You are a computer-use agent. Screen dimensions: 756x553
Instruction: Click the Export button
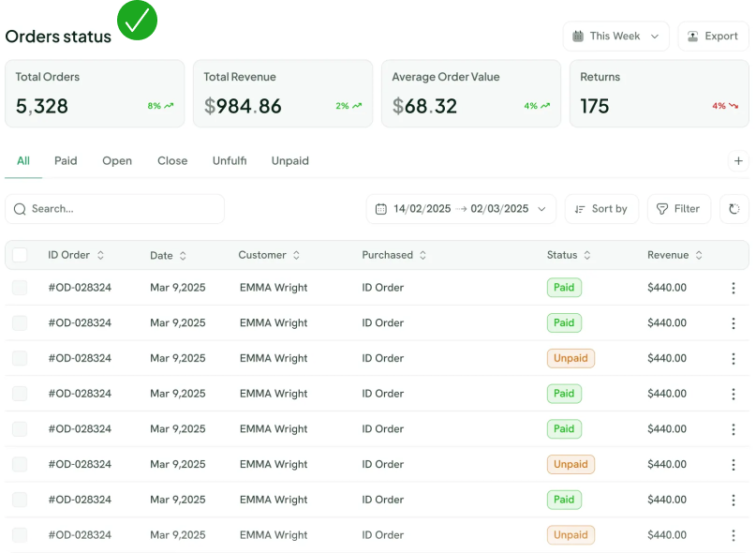(x=713, y=37)
